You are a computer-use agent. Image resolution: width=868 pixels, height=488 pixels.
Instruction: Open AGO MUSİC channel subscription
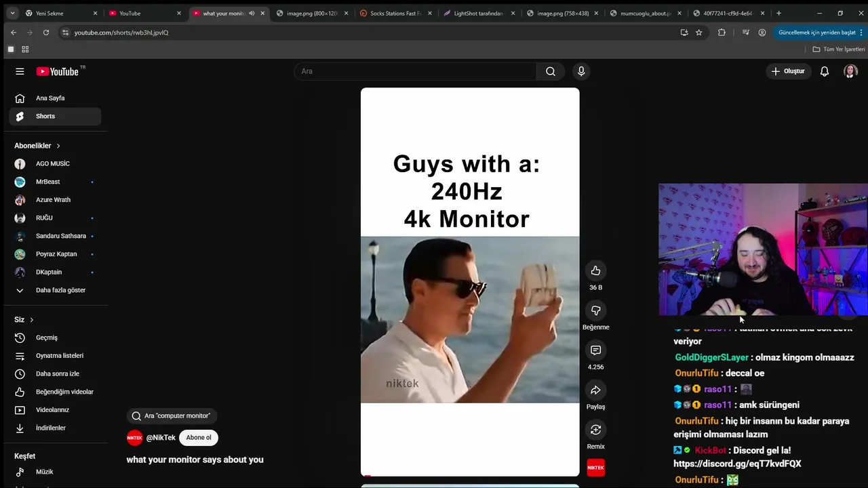[55, 164]
